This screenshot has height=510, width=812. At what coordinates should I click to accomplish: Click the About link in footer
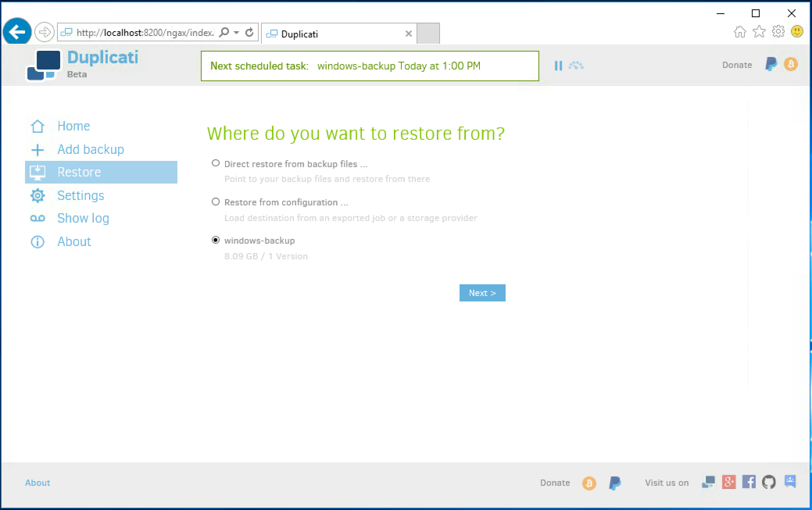coord(38,483)
